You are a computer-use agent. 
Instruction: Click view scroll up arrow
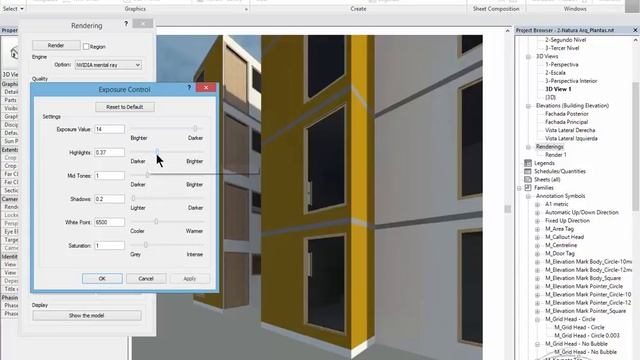coord(507,31)
